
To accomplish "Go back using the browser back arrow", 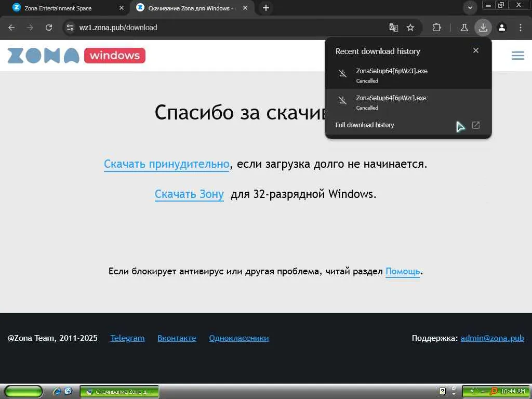I will [11, 28].
